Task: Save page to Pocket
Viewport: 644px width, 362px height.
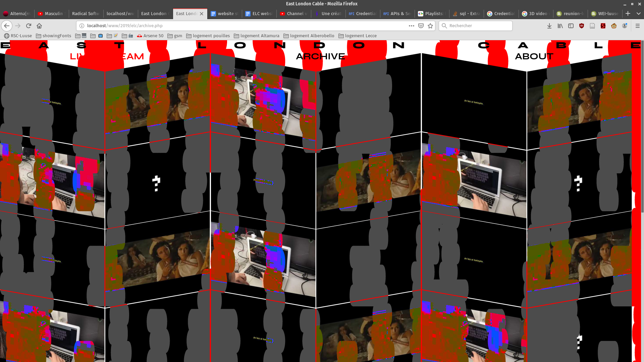Action: tap(421, 26)
